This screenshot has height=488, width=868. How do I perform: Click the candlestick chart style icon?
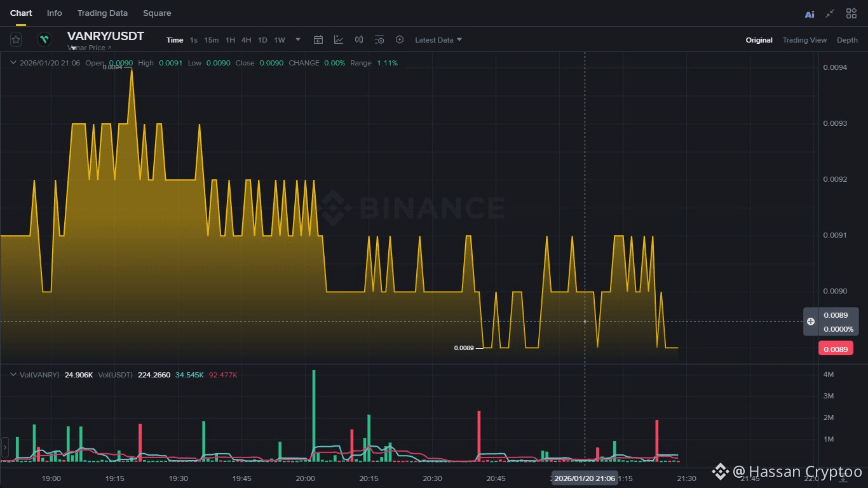point(359,39)
